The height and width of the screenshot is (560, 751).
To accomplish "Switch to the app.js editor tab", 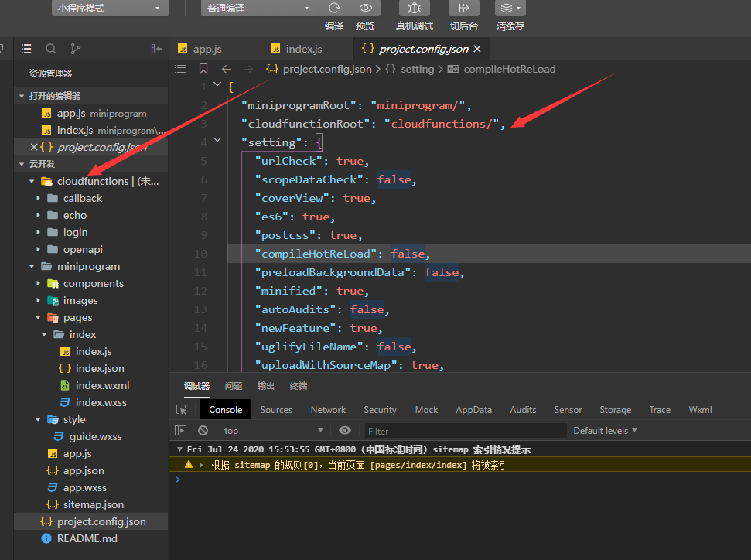I will [x=214, y=49].
